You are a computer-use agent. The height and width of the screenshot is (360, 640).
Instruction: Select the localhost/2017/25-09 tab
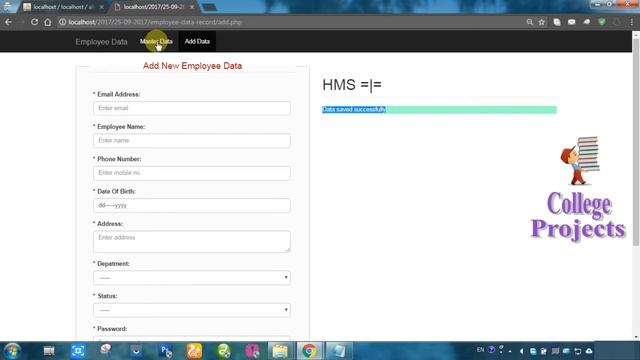click(154, 7)
